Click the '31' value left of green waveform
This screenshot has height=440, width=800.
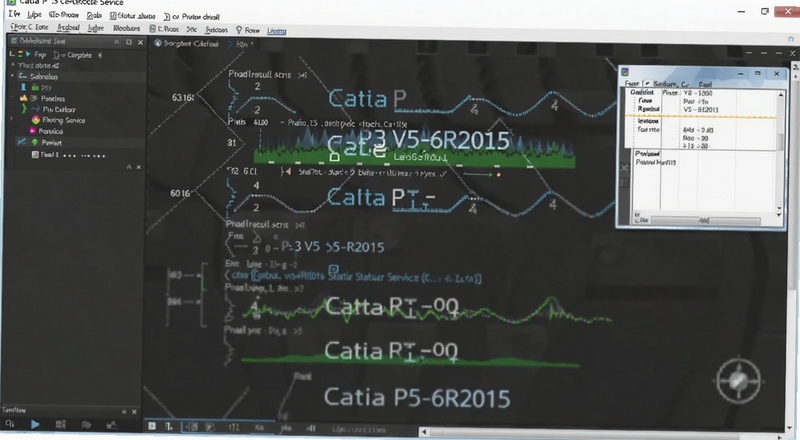(232, 142)
